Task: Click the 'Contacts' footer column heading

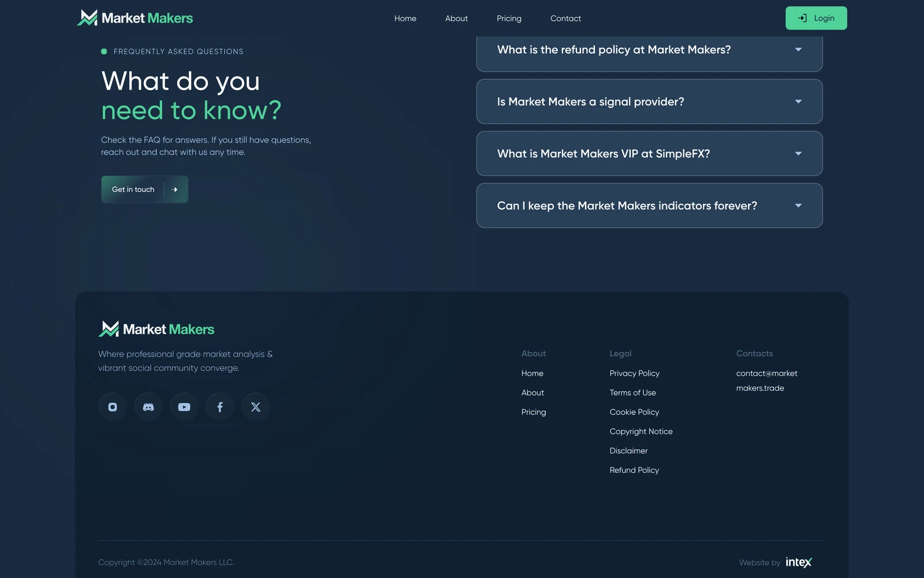Action: coord(754,354)
